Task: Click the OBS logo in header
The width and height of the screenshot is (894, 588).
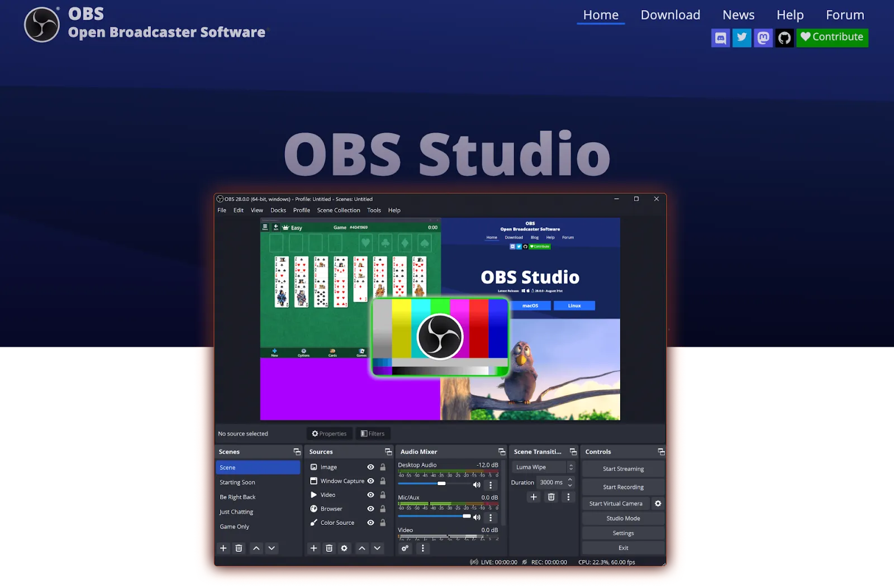Action: 42,25
